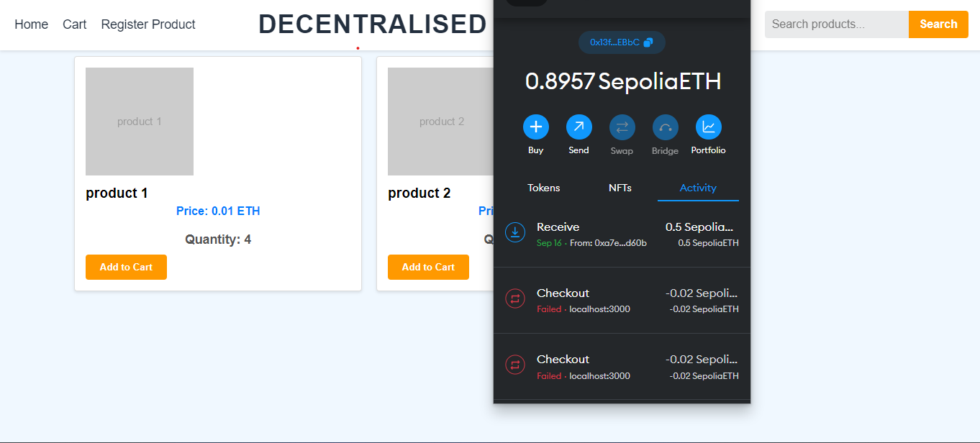Image resolution: width=980 pixels, height=443 pixels.
Task: Expand the Receive activity entry
Action: (619, 232)
